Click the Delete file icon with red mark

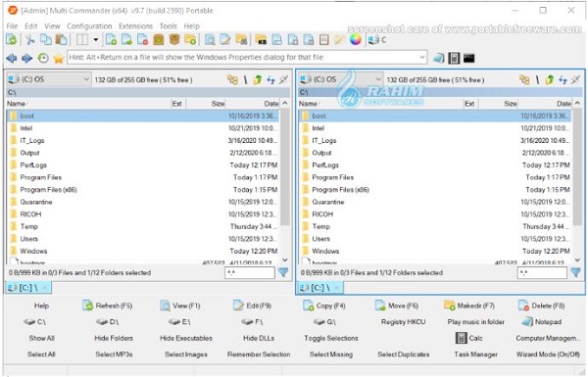click(x=142, y=39)
